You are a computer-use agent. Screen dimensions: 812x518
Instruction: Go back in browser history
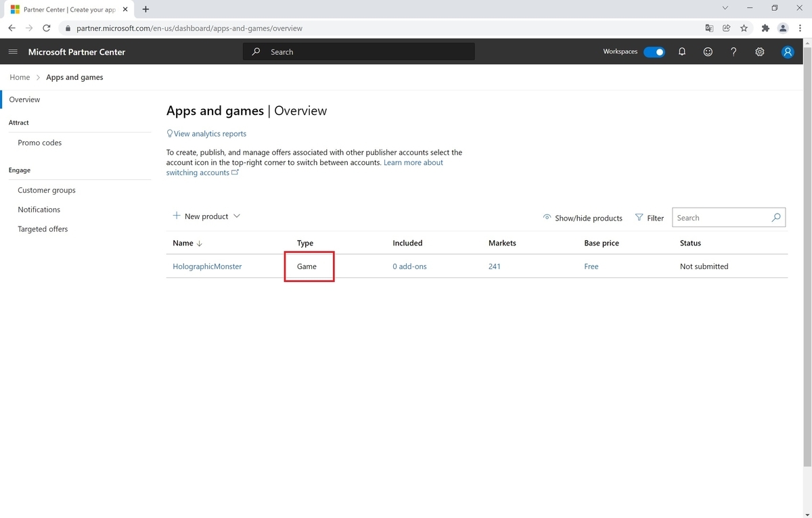click(12, 28)
